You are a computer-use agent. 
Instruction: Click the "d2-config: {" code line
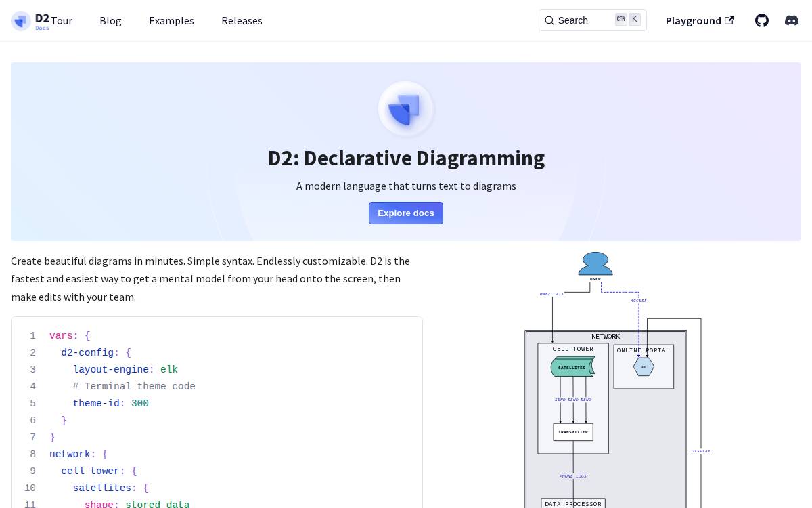[96, 352]
